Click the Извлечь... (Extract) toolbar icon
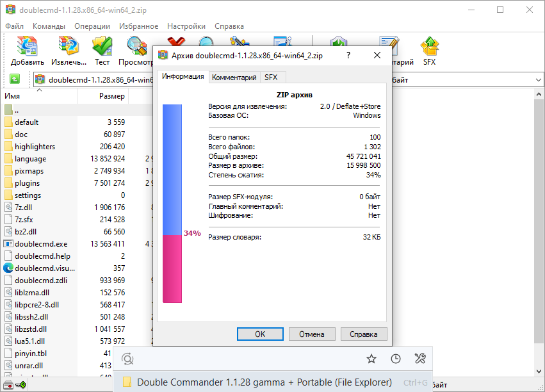The height and width of the screenshot is (392, 545). (69, 46)
